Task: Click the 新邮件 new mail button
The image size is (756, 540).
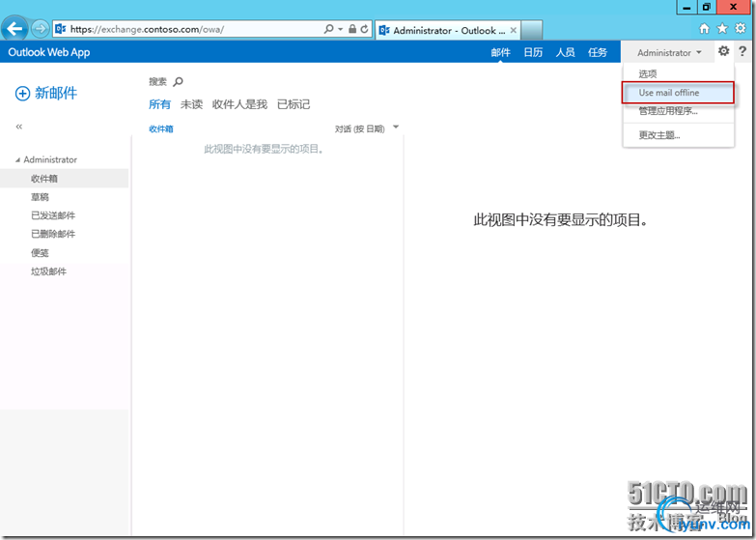Action: tap(46, 93)
